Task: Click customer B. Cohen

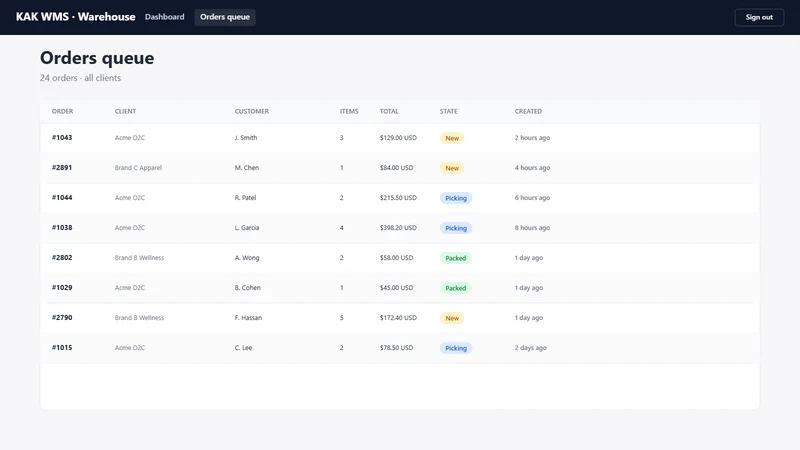Action: point(247,288)
